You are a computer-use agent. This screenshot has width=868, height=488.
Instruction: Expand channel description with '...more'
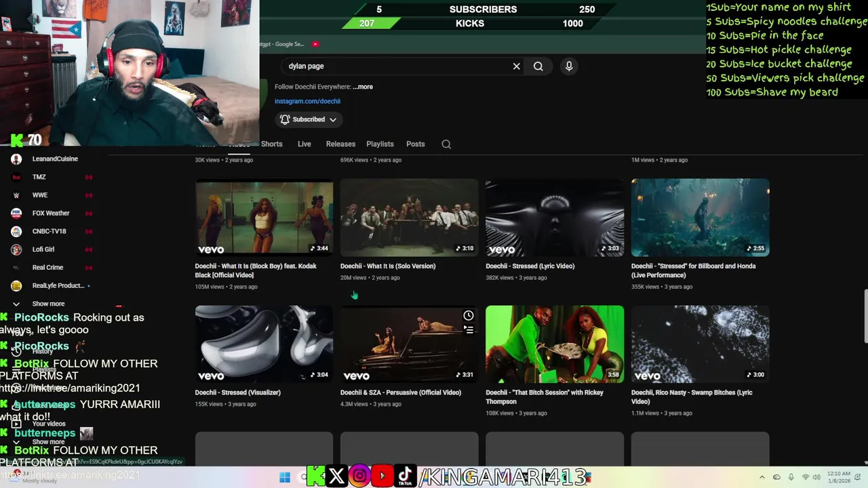tap(363, 87)
